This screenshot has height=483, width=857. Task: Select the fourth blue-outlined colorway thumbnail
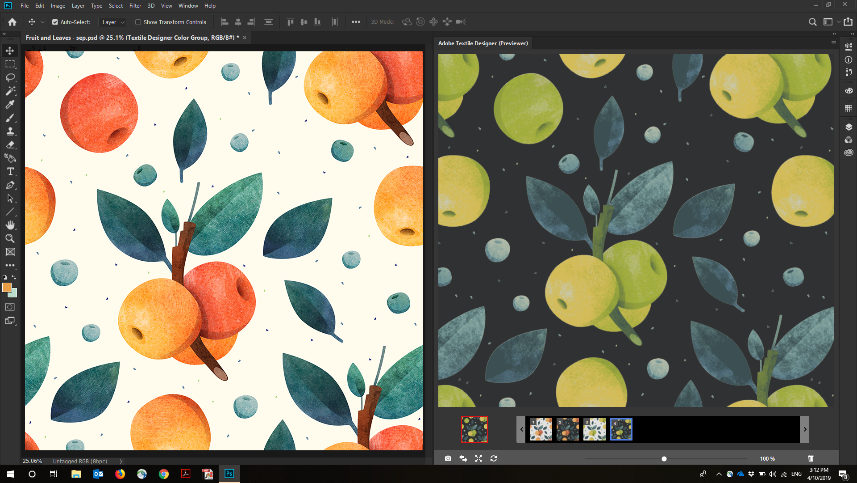click(x=620, y=429)
